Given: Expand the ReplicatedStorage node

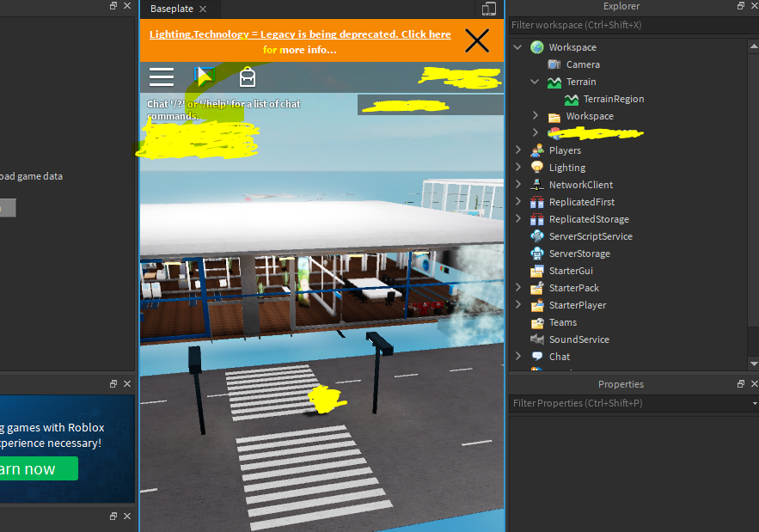Looking at the screenshot, I should (x=518, y=218).
